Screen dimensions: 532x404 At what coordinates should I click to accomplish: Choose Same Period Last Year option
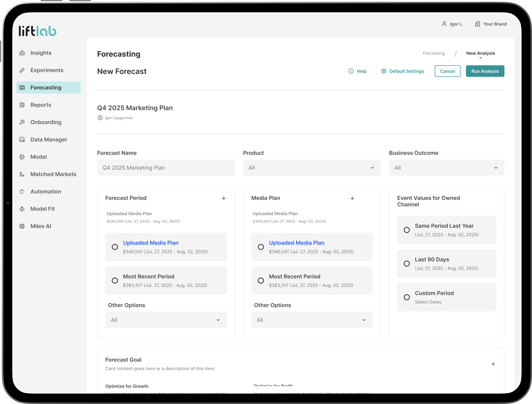(407, 230)
